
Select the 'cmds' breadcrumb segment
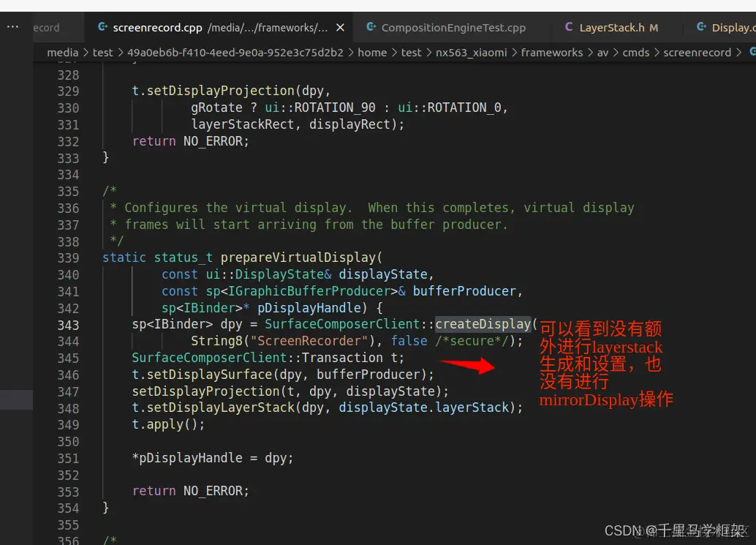[636, 53]
